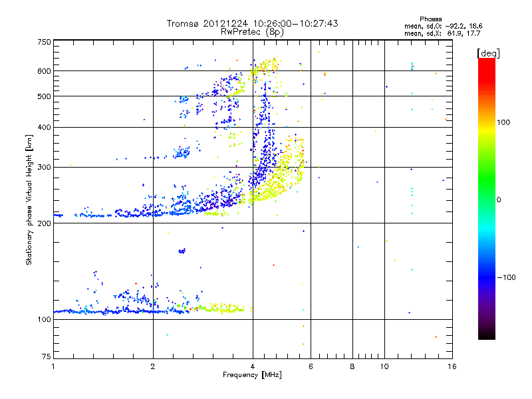Click the 'mean, sd,O: -92.2, 18.6' line
Screen dimensions: 532x399
[x=443, y=26]
